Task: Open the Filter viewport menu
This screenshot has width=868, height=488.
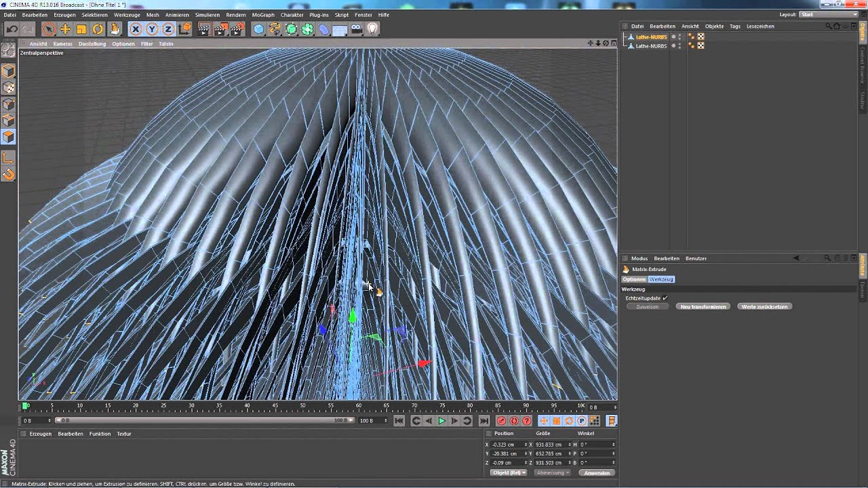Action: [x=146, y=44]
